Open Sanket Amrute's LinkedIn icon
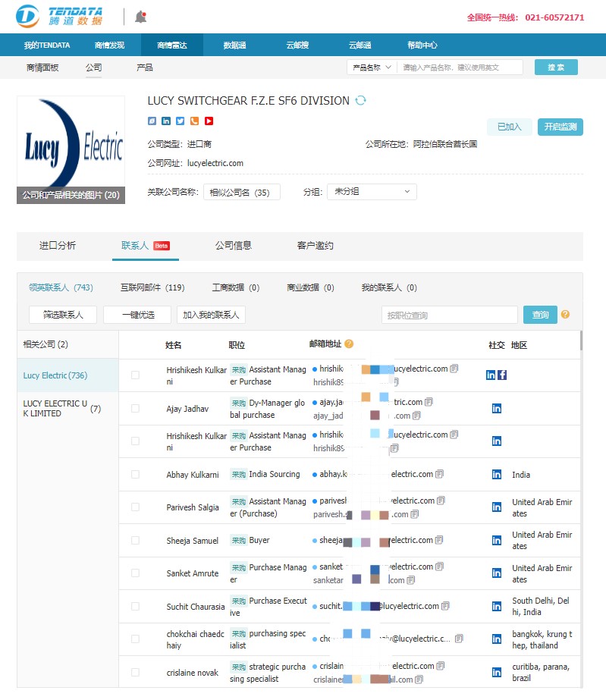Viewport: 606px width, 700px height. (497, 573)
